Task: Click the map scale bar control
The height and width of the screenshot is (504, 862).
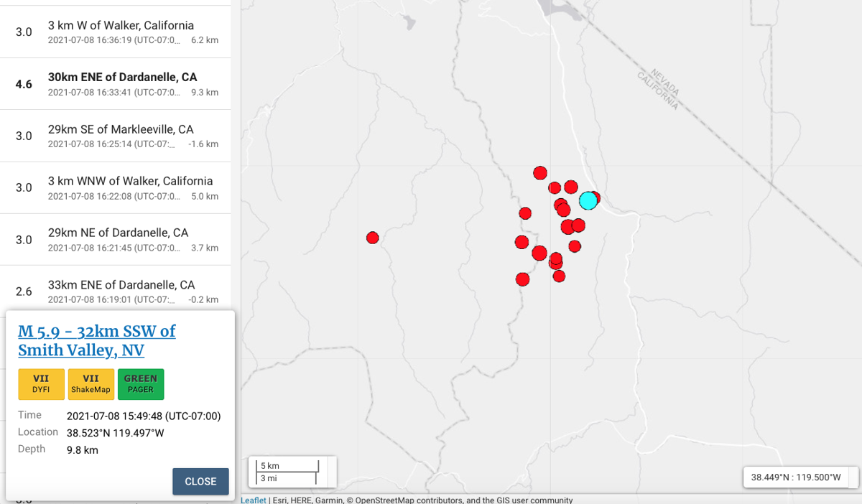Action: tap(288, 472)
